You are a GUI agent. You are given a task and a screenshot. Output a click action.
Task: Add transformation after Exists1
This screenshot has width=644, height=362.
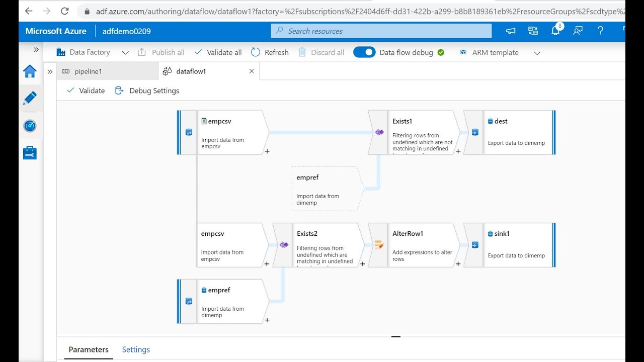[x=458, y=151]
